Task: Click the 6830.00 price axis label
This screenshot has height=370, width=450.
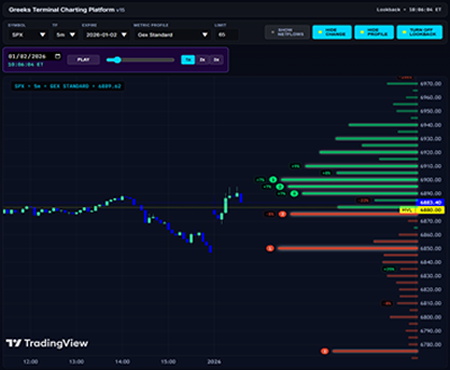Action: pyautogui.click(x=431, y=276)
